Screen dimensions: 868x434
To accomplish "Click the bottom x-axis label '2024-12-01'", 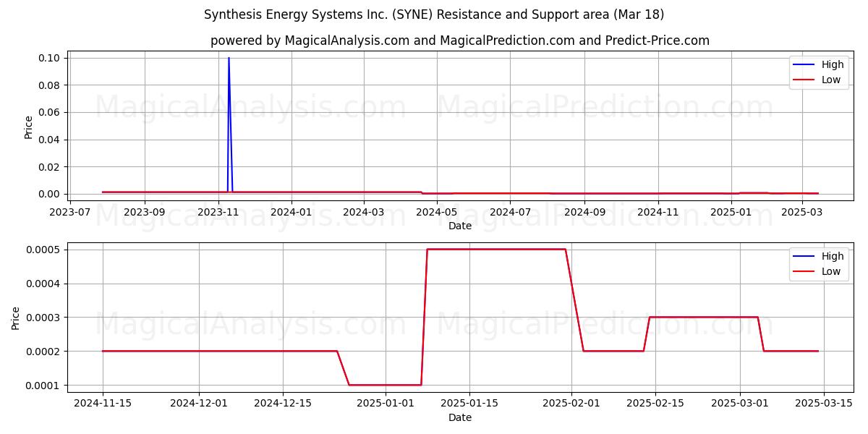I will click(x=199, y=404).
